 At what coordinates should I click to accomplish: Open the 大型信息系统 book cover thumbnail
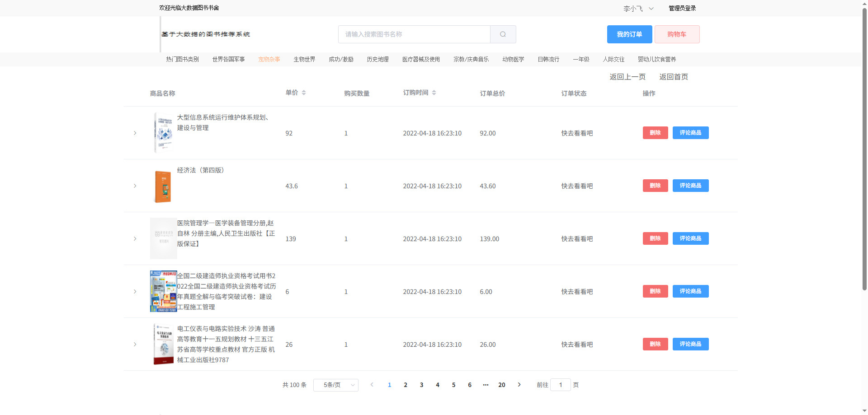[163, 133]
